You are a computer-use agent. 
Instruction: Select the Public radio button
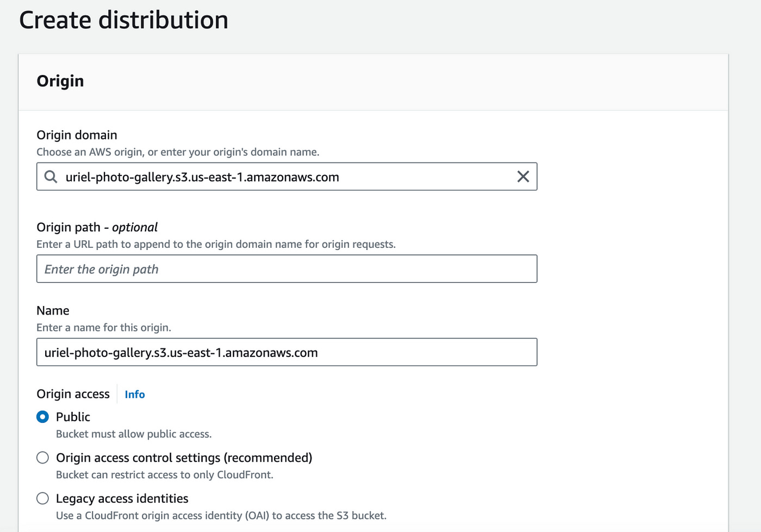(x=42, y=417)
